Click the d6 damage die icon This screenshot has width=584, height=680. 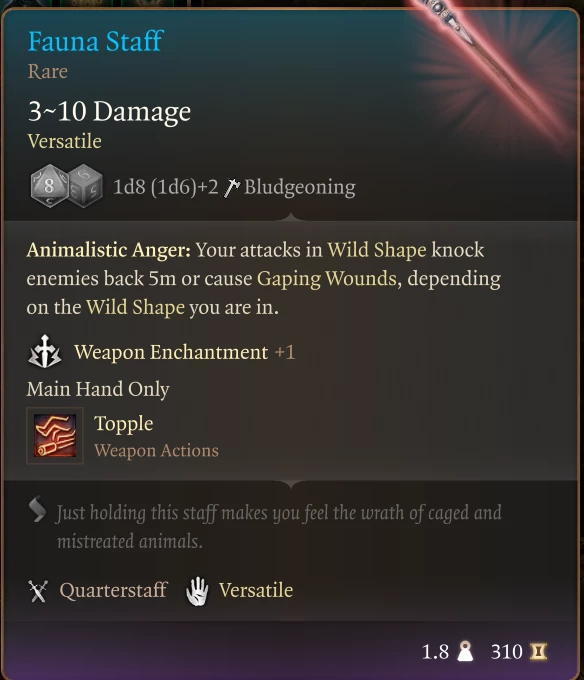[x=87, y=186]
